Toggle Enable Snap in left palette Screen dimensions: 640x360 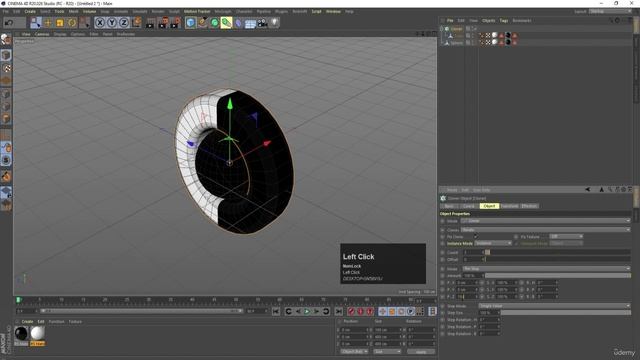coord(6,177)
